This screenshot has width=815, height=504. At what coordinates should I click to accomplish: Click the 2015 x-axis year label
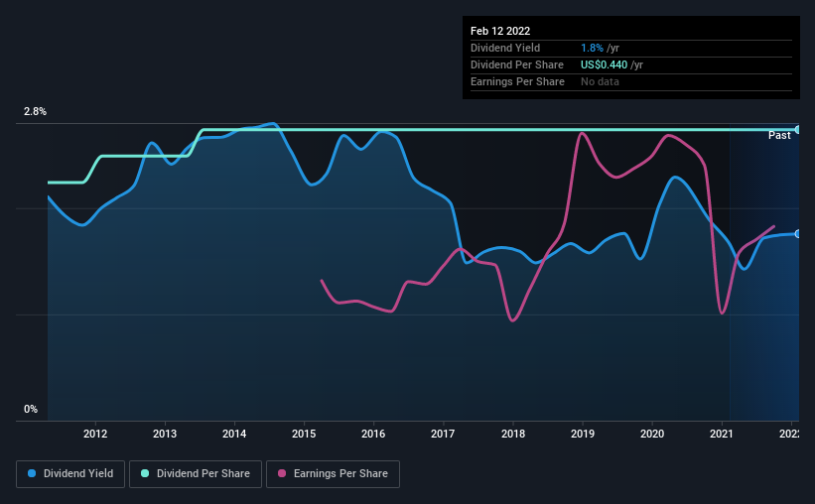(304, 434)
